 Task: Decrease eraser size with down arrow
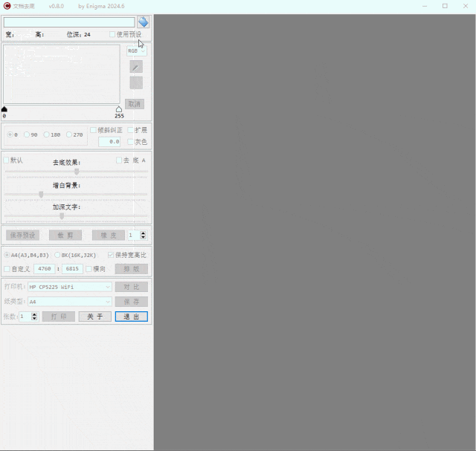[x=143, y=237]
